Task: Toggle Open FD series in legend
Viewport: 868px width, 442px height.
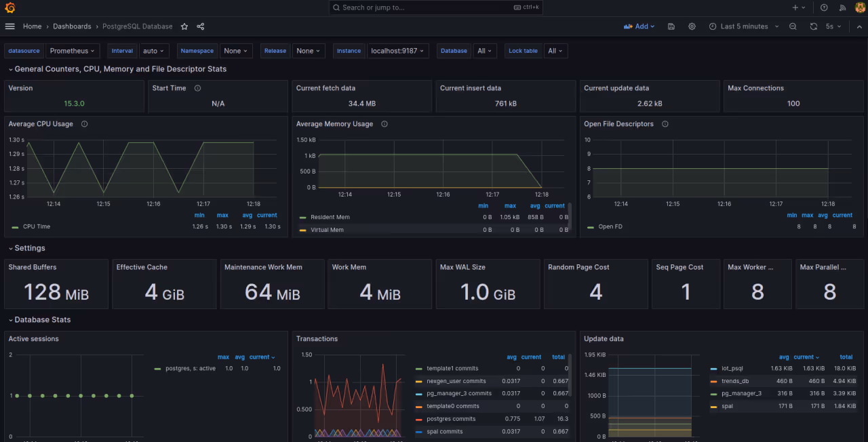Action: pyautogui.click(x=610, y=226)
